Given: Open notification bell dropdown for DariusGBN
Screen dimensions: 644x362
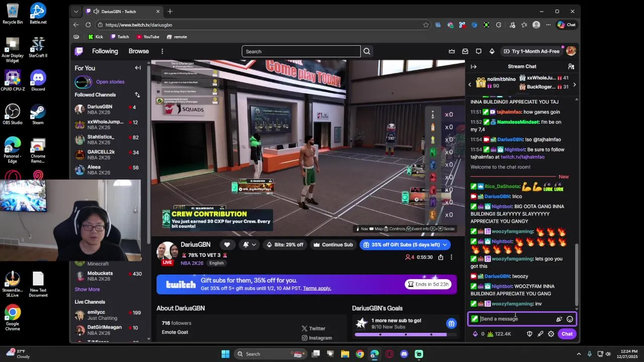Looking at the screenshot, I should [x=250, y=245].
